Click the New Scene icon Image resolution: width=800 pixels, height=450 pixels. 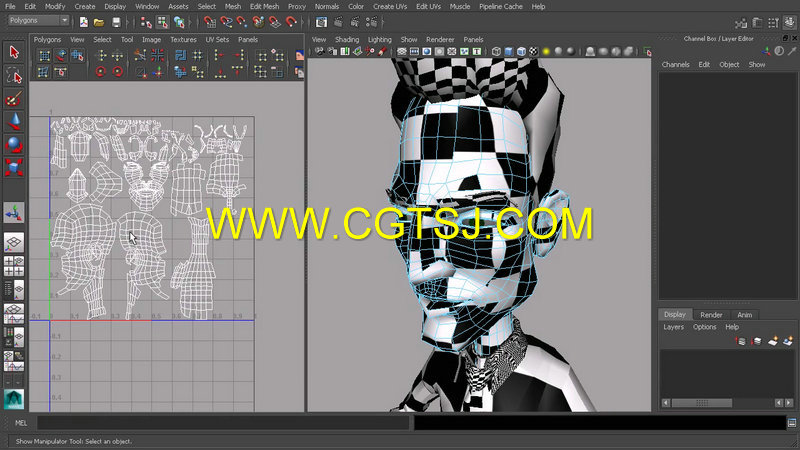point(84,22)
